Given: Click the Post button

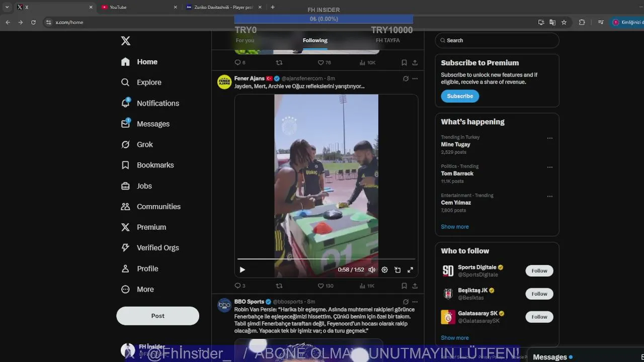Looking at the screenshot, I should [x=157, y=316].
